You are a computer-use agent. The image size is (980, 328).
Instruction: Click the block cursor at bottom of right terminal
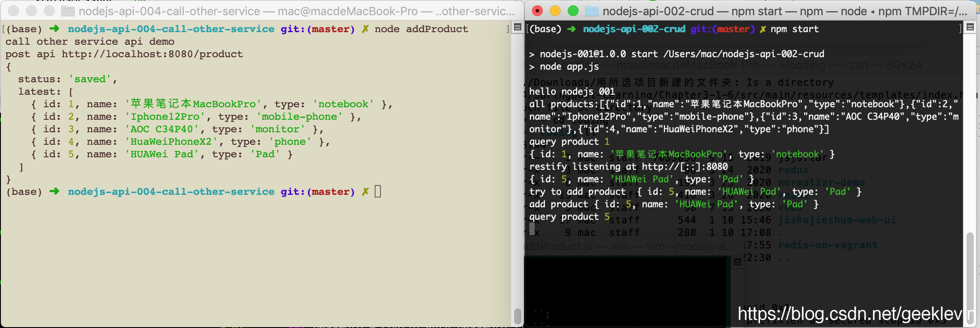pos(532,229)
